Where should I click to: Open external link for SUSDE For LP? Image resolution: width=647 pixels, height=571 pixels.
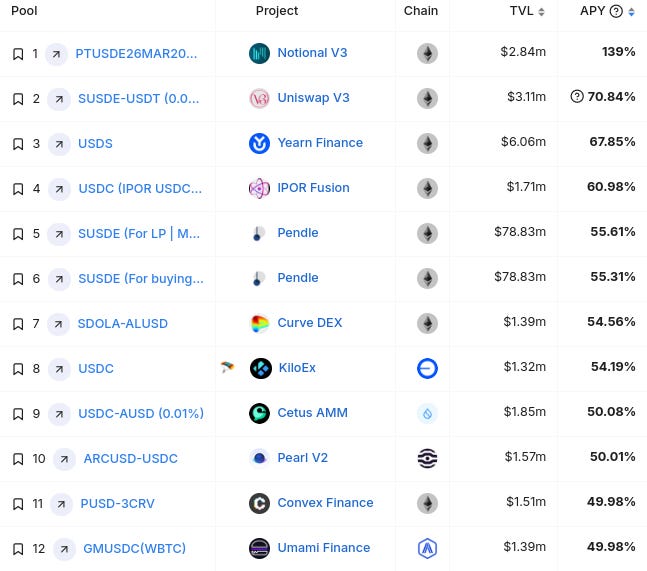(59, 234)
